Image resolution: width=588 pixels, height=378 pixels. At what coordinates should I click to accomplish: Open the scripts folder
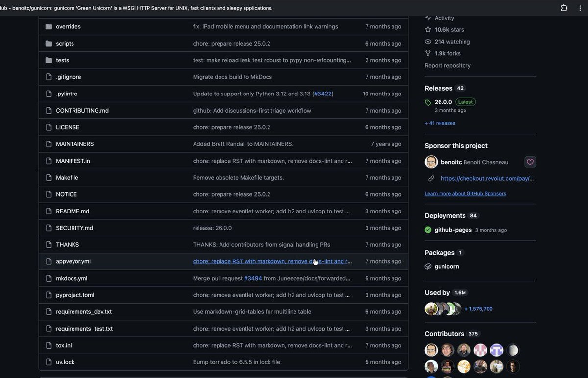pos(65,43)
